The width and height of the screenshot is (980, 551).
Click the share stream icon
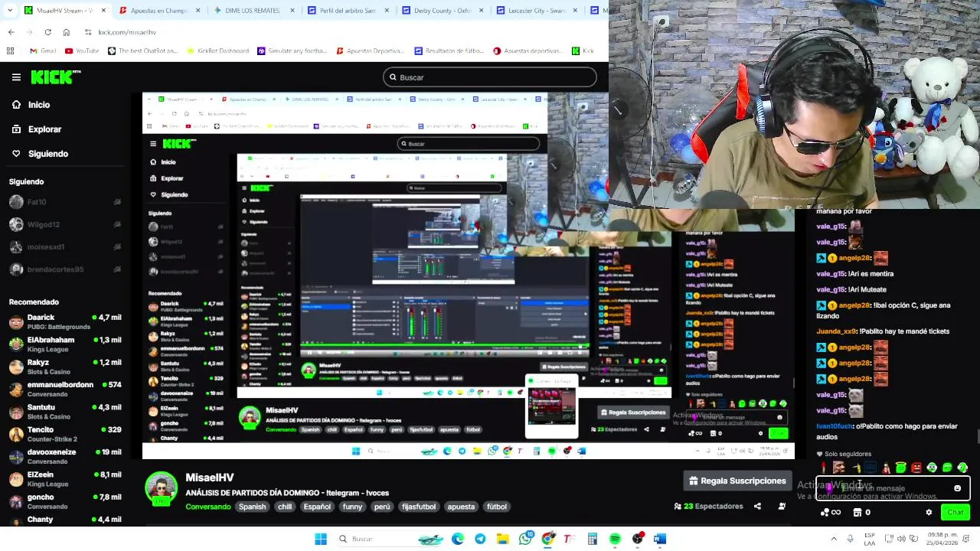[x=757, y=507]
